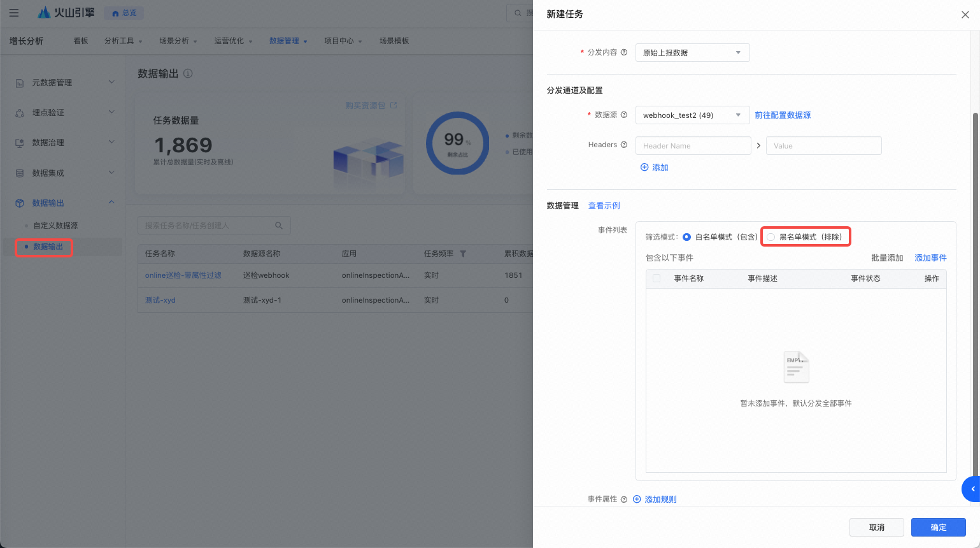
Task: Open the webhook_test2 (49) data source dropdown
Action: (x=692, y=115)
